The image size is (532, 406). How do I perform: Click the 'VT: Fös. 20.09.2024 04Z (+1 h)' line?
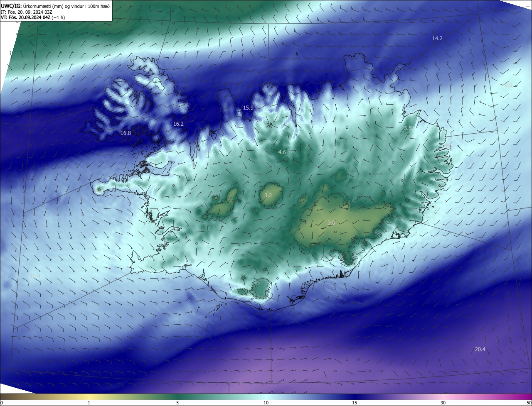33,17
